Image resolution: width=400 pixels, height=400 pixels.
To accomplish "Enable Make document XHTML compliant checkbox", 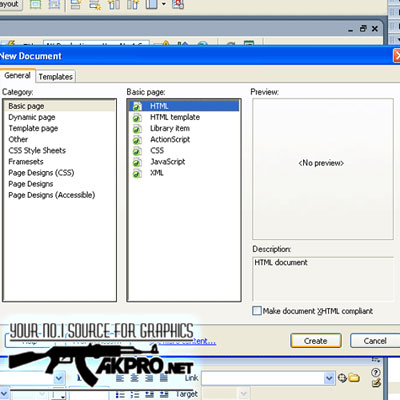I will click(x=257, y=311).
